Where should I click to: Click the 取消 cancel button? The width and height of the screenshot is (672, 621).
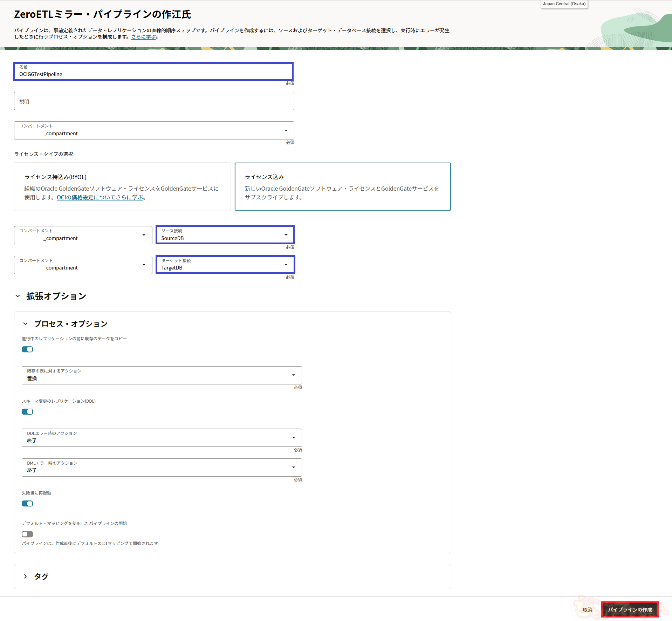pyautogui.click(x=588, y=610)
